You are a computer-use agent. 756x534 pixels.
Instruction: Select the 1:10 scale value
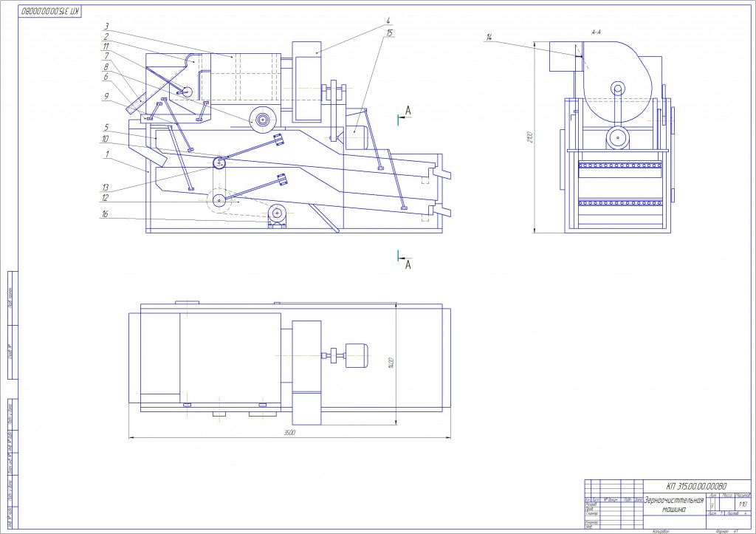tap(743, 504)
